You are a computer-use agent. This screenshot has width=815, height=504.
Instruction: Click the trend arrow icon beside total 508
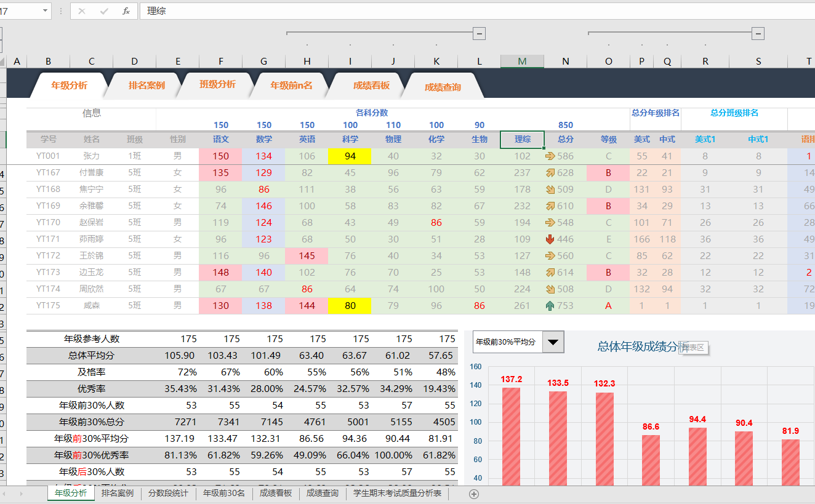coord(550,289)
